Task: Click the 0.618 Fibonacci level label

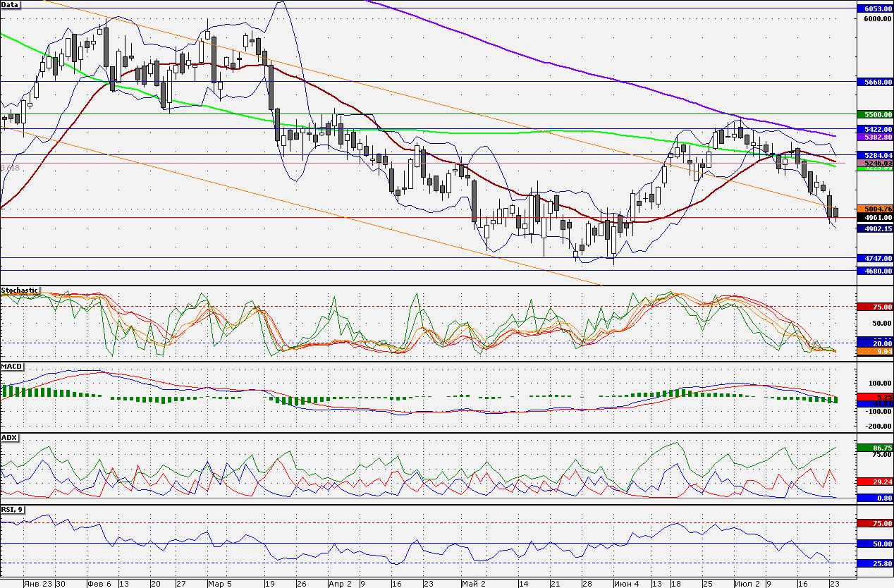Action: [x=9, y=167]
